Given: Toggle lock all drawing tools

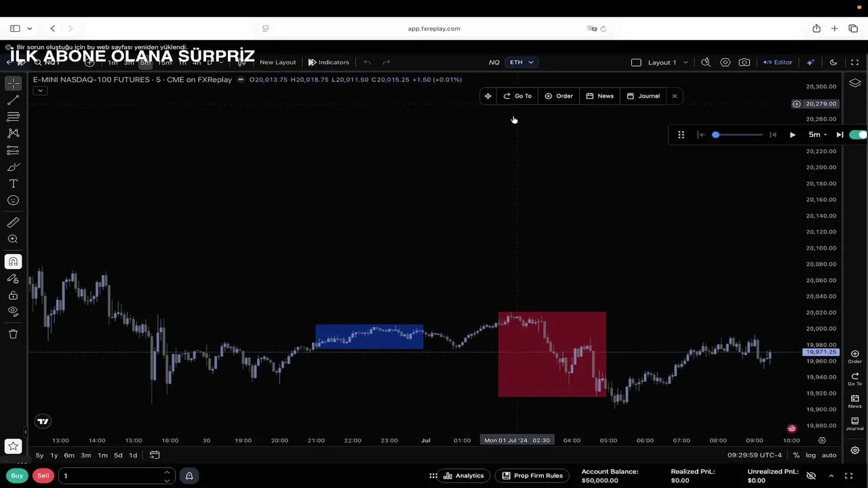Looking at the screenshot, I should pos(13,295).
